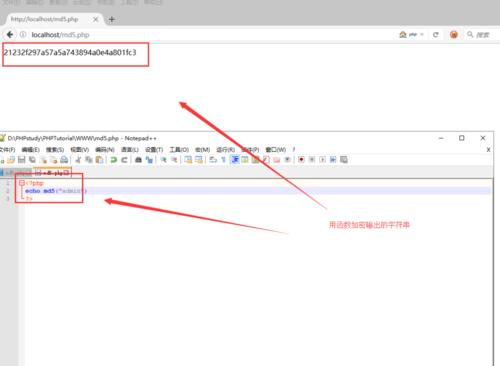Click the orange extension icon in browser
Image resolution: width=500 pixels, height=366 pixels.
[x=454, y=34]
